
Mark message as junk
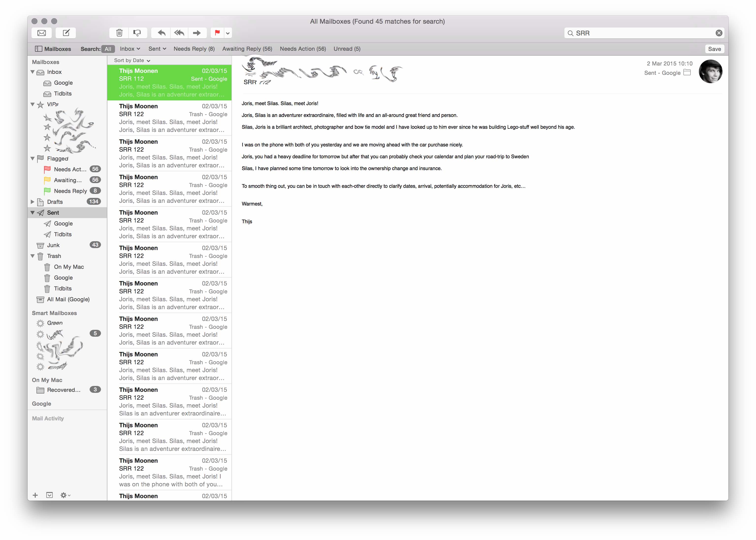137,33
